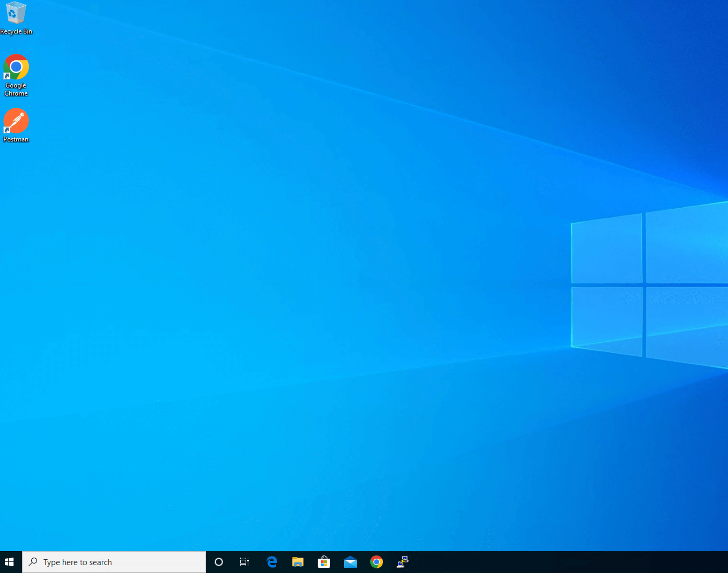This screenshot has height=573, width=728.
Task: Open Microsoft Store from the taskbar
Action: 324,562
